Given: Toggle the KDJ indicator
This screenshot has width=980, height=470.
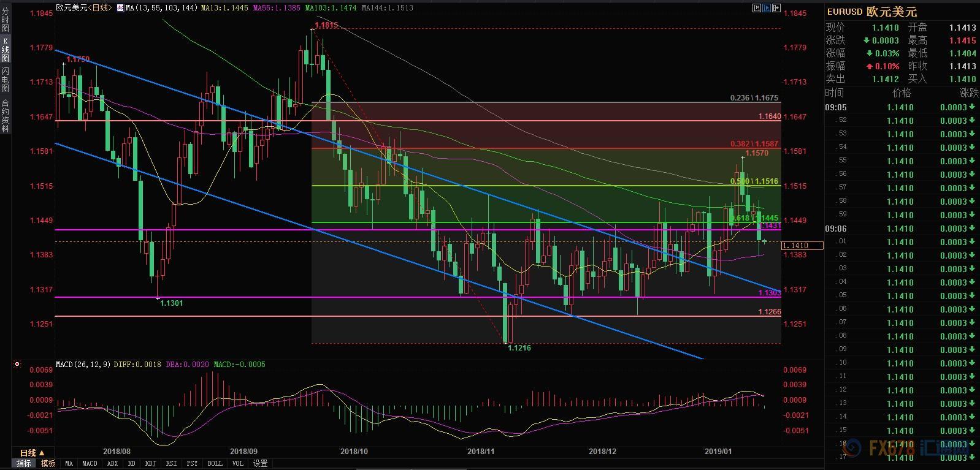Looking at the screenshot, I should pos(150,463).
